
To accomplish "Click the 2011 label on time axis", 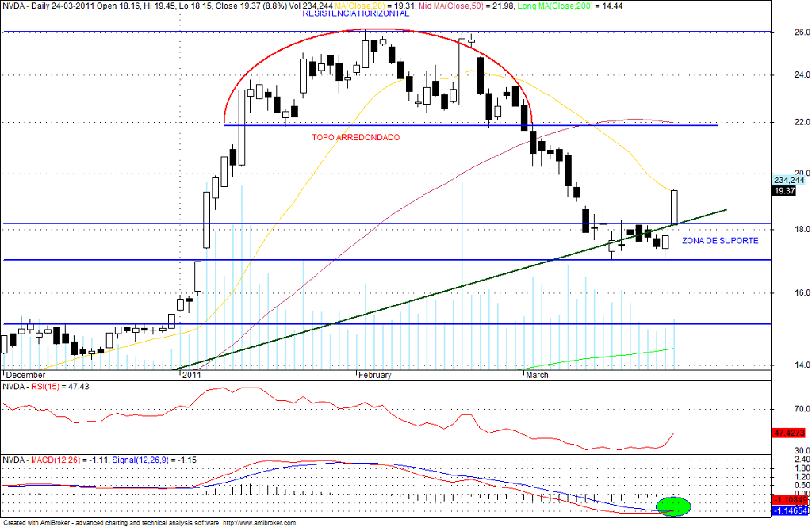I will click(x=192, y=376).
